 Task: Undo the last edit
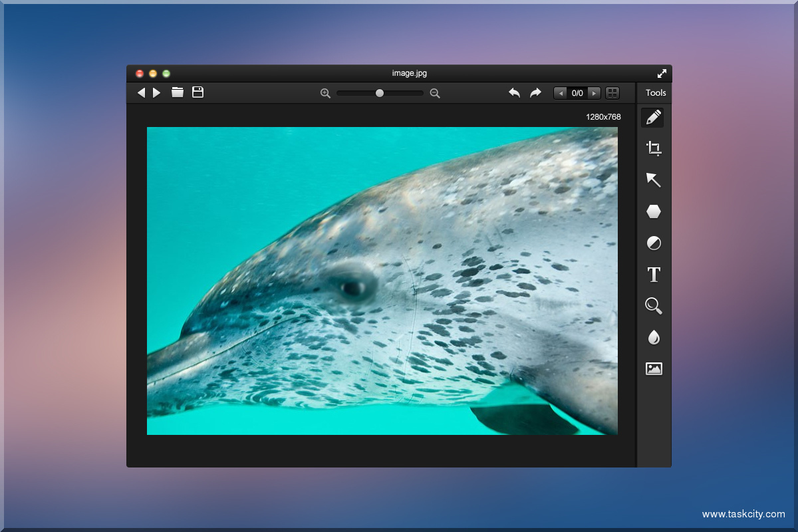(514, 93)
